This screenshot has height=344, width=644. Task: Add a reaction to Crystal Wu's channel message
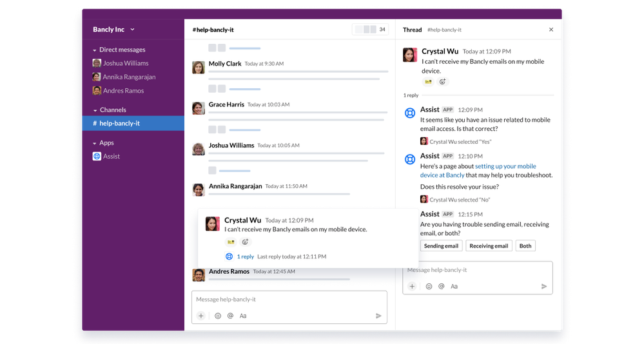tap(245, 242)
